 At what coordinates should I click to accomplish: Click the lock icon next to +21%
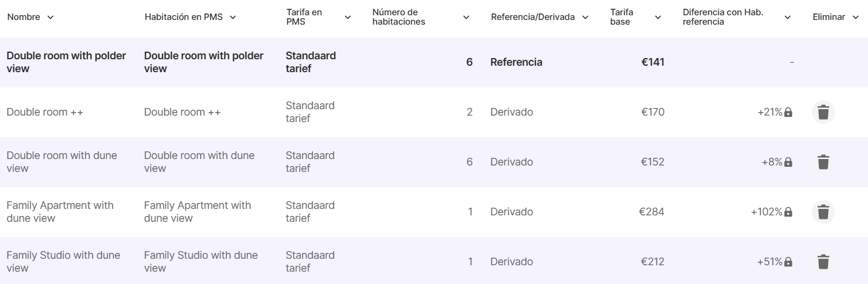click(788, 112)
